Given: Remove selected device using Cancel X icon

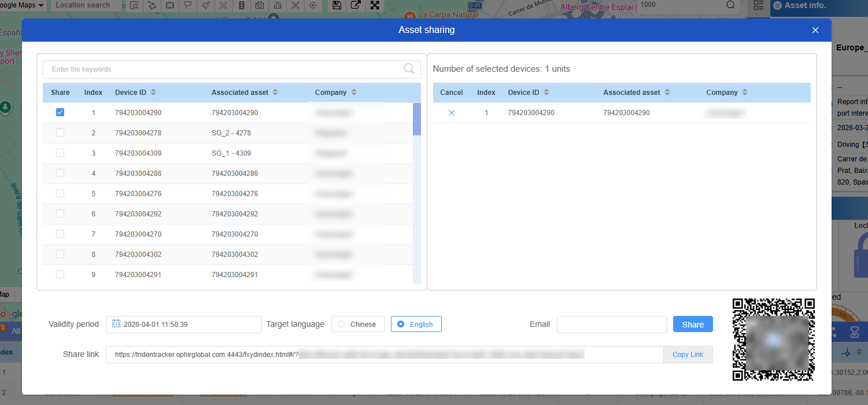Looking at the screenshot, I should pyautogui.click(x=452, y=113).
